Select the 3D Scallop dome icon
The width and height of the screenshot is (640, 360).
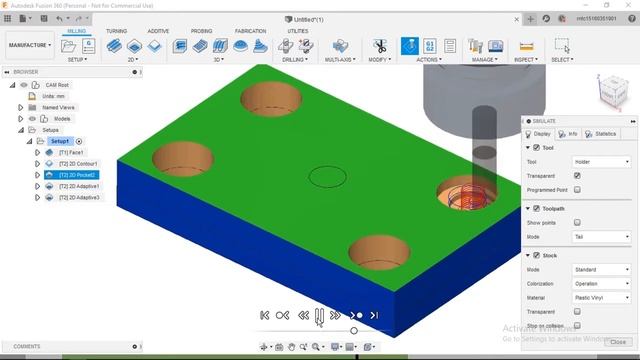pyautogui.click(x=240, y=46)
